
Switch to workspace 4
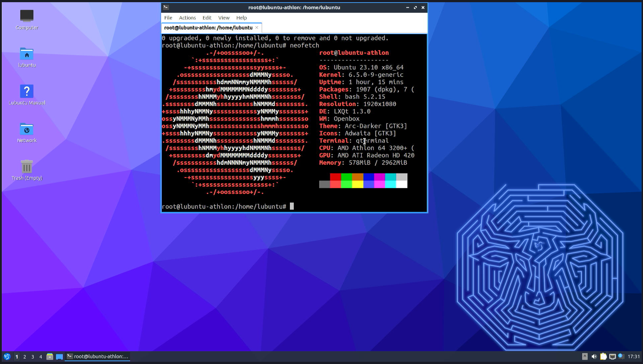click(x=41, y=356)
